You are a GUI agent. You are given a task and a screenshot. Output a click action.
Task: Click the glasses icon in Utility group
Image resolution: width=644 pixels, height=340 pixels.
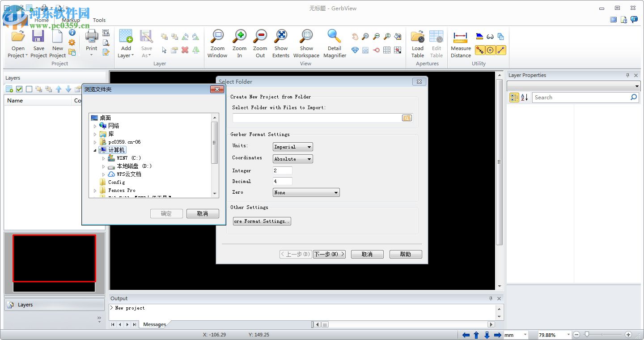[490, 37]
